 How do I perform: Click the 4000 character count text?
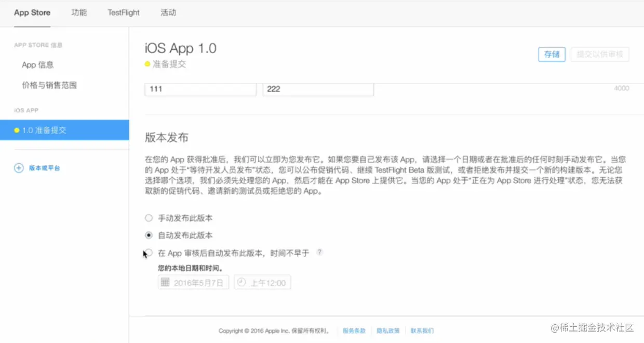coord(622,88)
